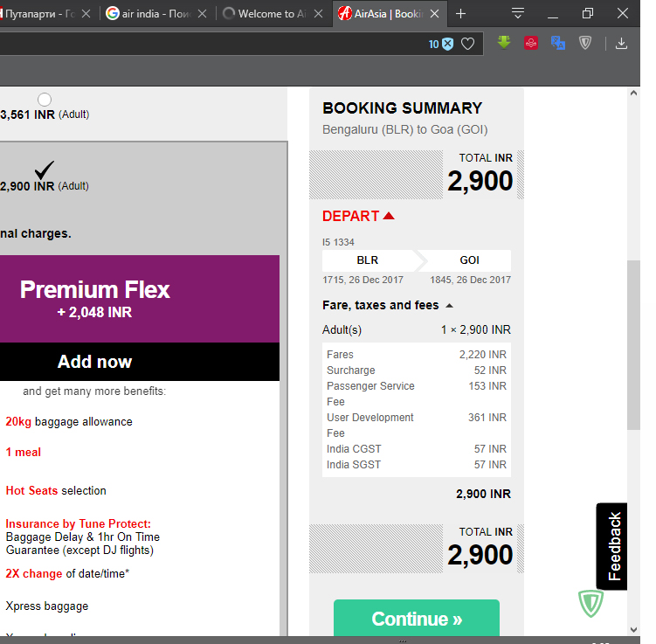Open the green download arrow extension
656x644 pixels.
coord(504,42)
